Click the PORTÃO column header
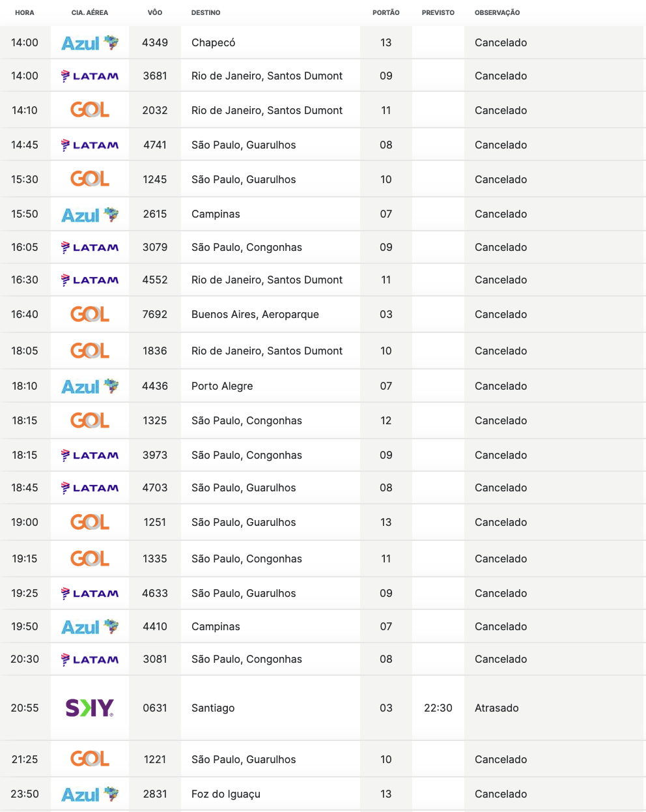This screenshot has width=646, height=812. click(386, 12)
